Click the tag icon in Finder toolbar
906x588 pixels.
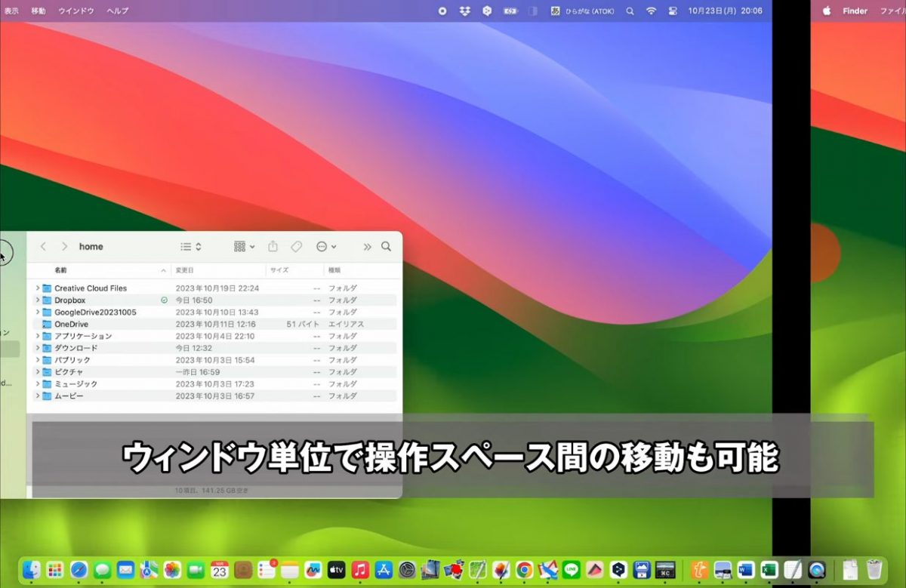[x=297, y=247]
